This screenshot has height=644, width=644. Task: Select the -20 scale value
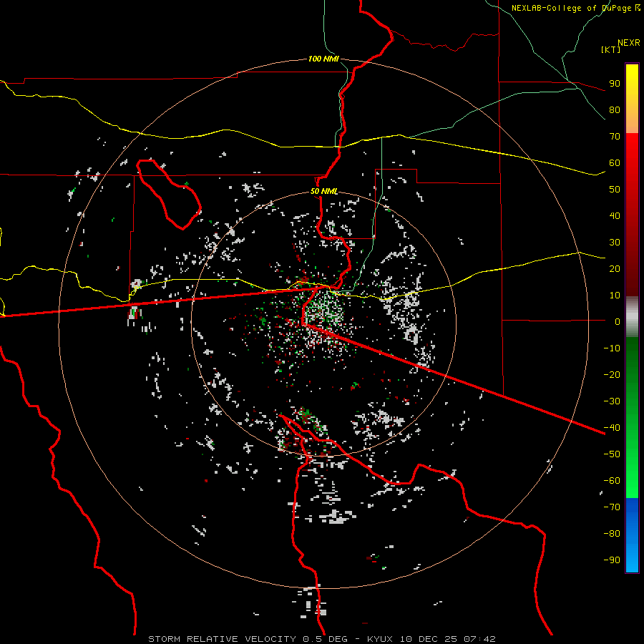click(612, 374)
